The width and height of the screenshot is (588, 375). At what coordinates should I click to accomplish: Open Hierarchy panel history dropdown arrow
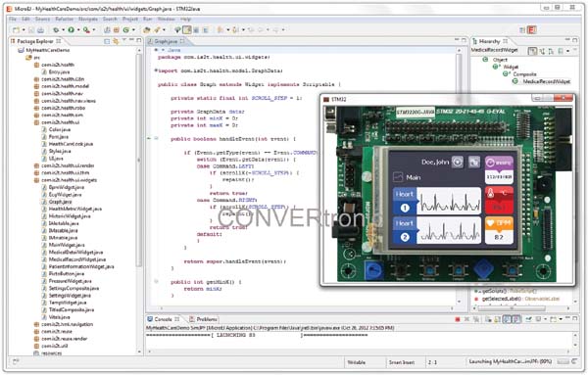click(568, 51)
